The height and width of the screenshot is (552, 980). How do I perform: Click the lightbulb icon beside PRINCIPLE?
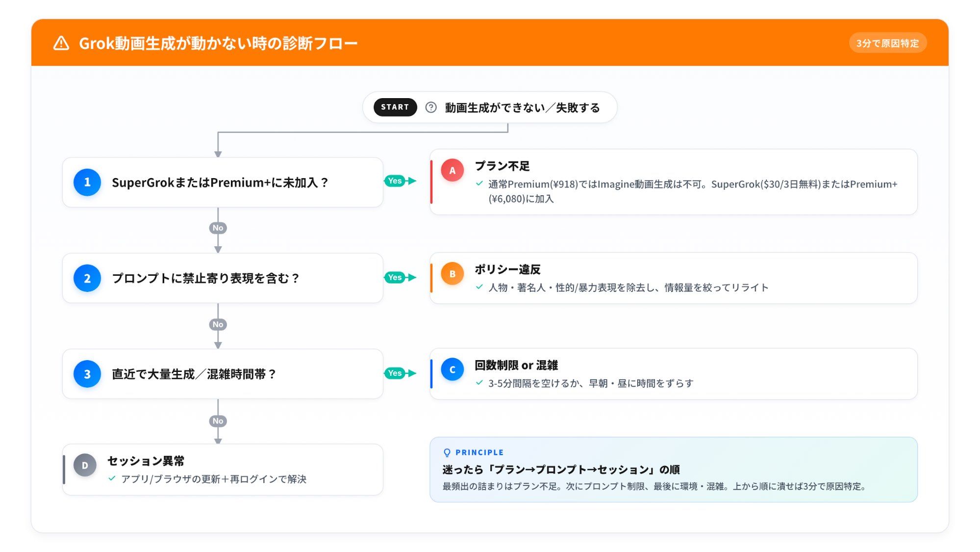point(447,452)
